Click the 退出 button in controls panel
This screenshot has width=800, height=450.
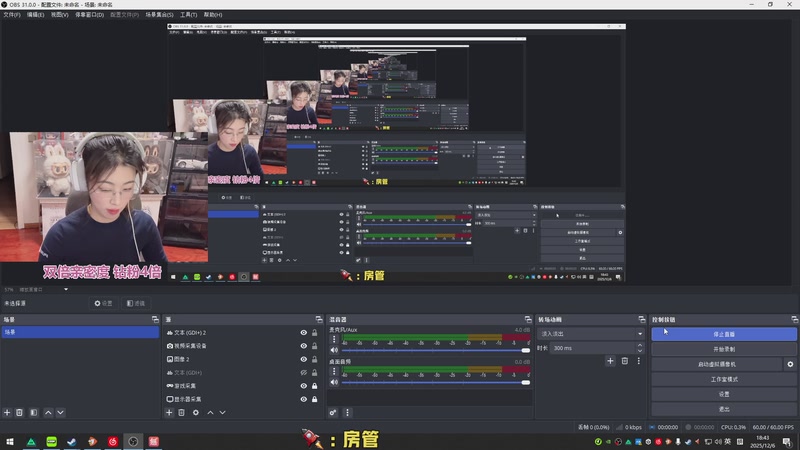[x=724, y=409]
